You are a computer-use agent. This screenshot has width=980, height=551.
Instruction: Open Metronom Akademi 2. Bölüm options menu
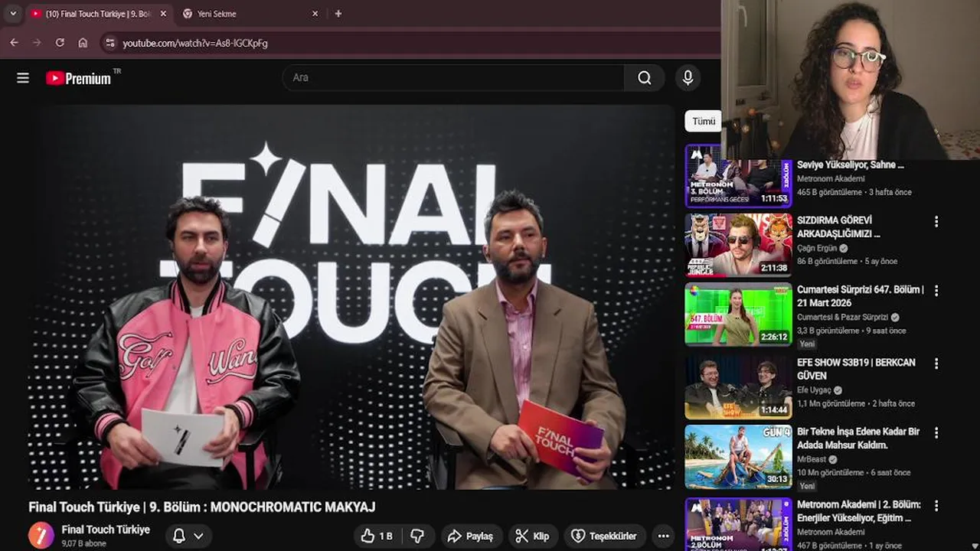point(936,506)
